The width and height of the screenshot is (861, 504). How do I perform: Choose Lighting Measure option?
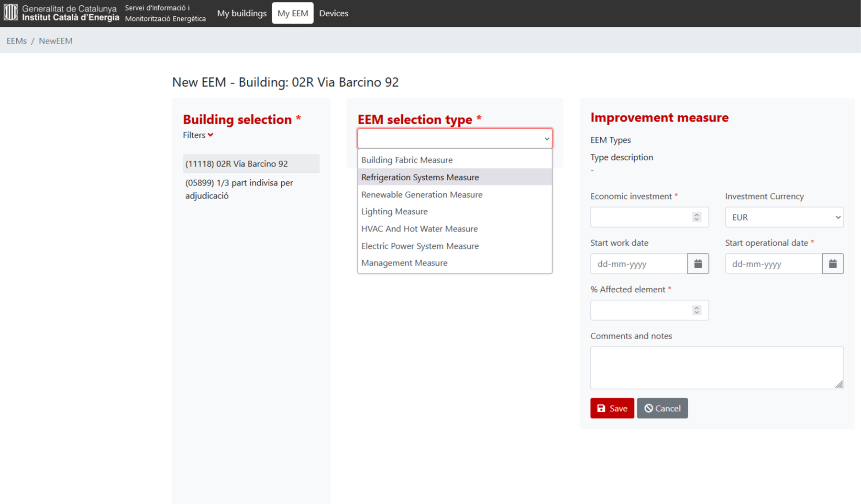[455, 211]
